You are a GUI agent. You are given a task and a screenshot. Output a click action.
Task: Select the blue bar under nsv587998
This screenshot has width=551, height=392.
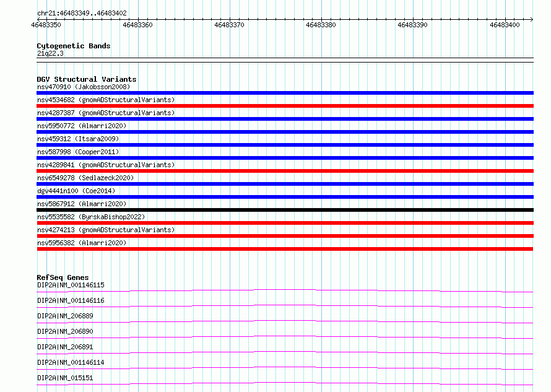coord(285,158)
